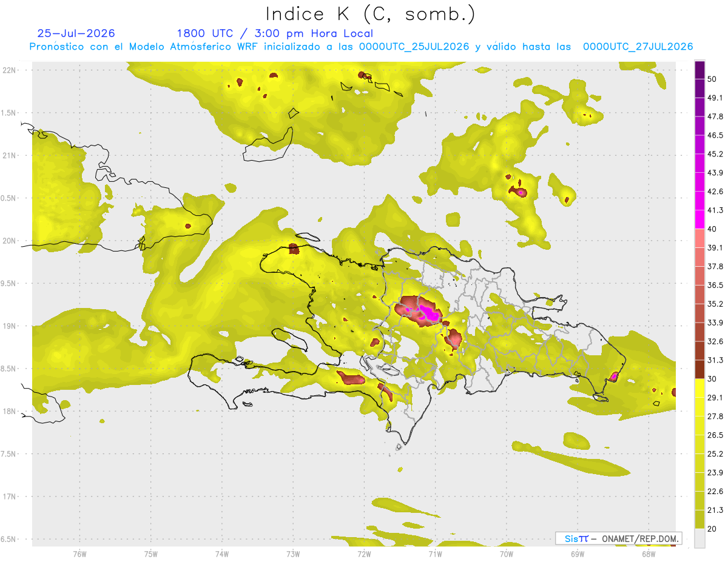This screenshot has height=562, width=728.
Task: Click the "70W" longitude label
Action: [506, 554]
